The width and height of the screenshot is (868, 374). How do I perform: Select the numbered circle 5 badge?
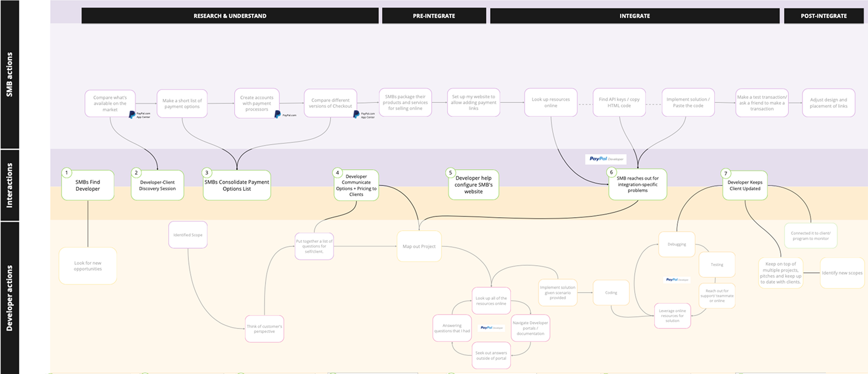(450, 173)
